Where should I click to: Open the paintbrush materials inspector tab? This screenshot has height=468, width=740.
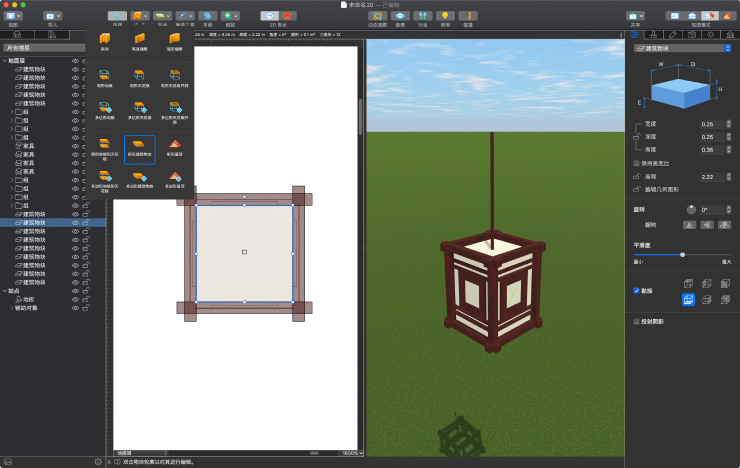(x=653, y=35)
